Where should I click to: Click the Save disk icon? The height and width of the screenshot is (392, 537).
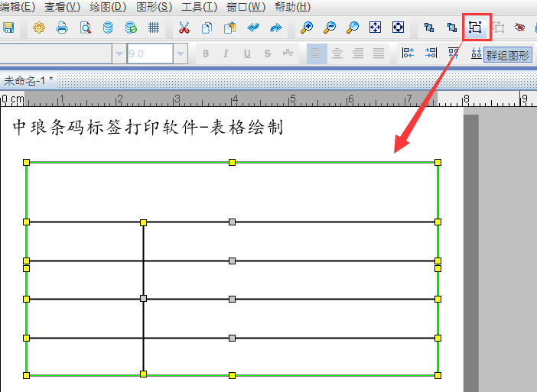click(8, 28)
